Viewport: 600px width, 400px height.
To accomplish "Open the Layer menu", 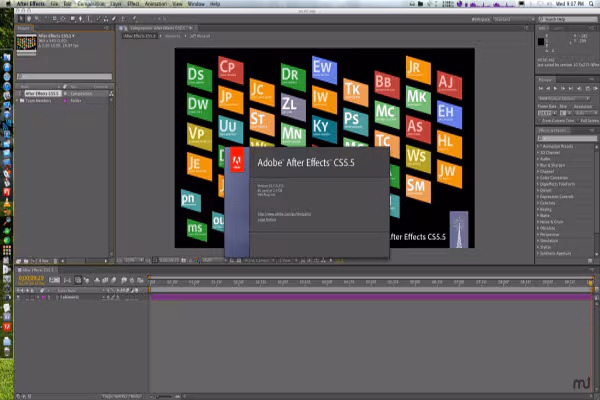I will coord(116,4).
